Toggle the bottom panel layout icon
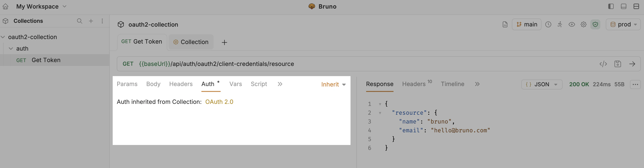 point(623,7)
